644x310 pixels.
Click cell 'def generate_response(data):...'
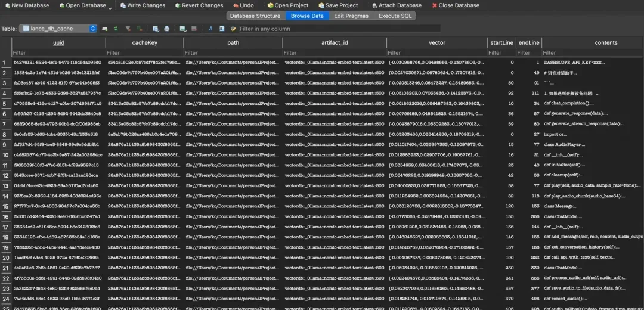[593, 114]
